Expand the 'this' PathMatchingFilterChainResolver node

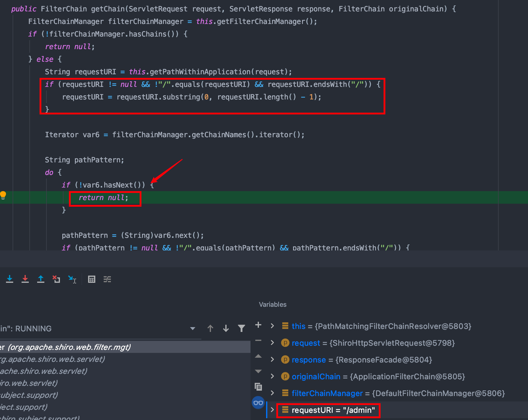pos(272,326)
